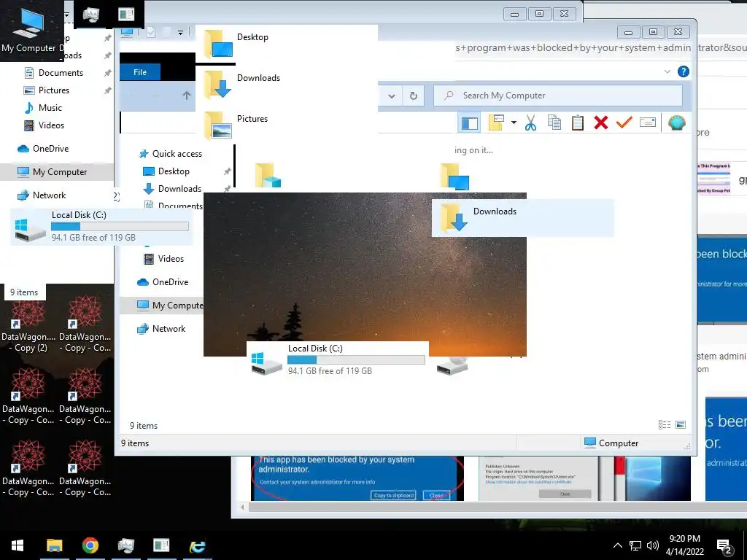The image size is (747, 560).
Task: Open folder options dropdown arrow
Action: (x=514, y=122)
